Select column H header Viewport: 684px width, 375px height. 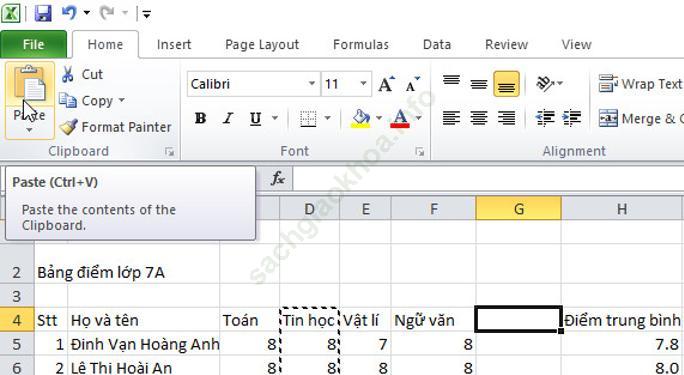pos(622,209)
